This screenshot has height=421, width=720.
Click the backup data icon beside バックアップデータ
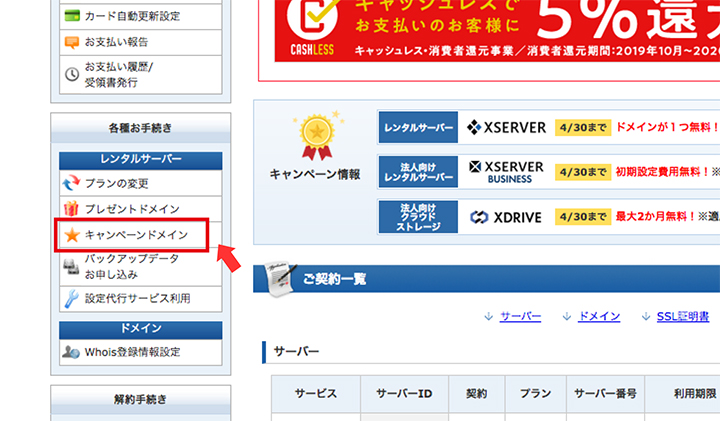(71, 266)
